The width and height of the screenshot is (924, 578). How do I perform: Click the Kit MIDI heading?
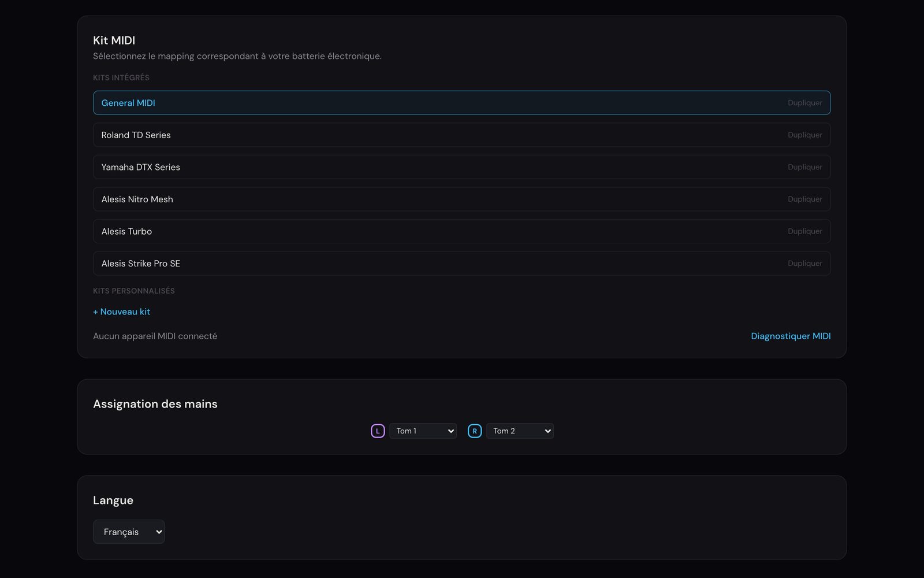114,40
